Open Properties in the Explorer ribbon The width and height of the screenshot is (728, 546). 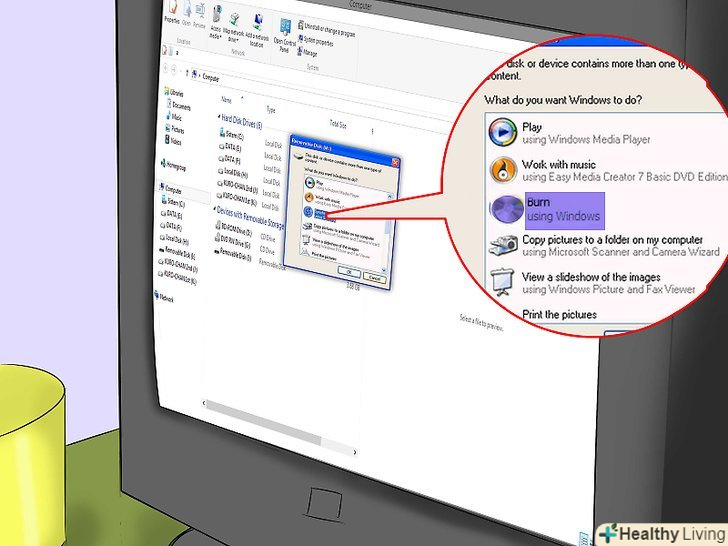(x=172, y=13)
